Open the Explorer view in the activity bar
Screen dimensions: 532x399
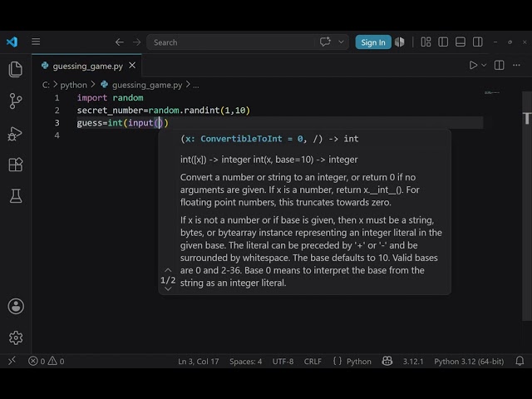tap(16, 70)
